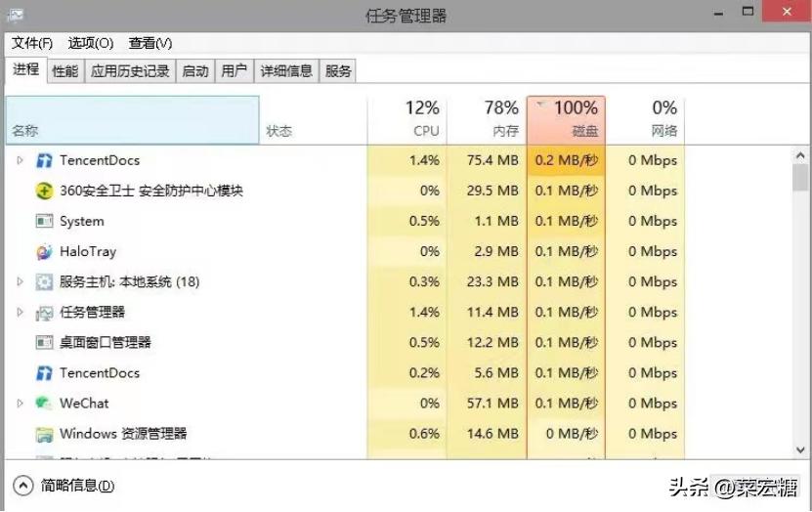Sort by the 网络 0% column header
This screenshot has height=512, width=812.
[x=645, y=119]
